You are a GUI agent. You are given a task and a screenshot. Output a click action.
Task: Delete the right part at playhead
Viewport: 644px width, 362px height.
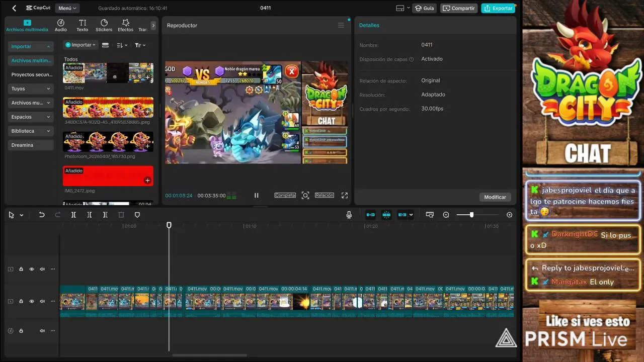click(105, 215)
